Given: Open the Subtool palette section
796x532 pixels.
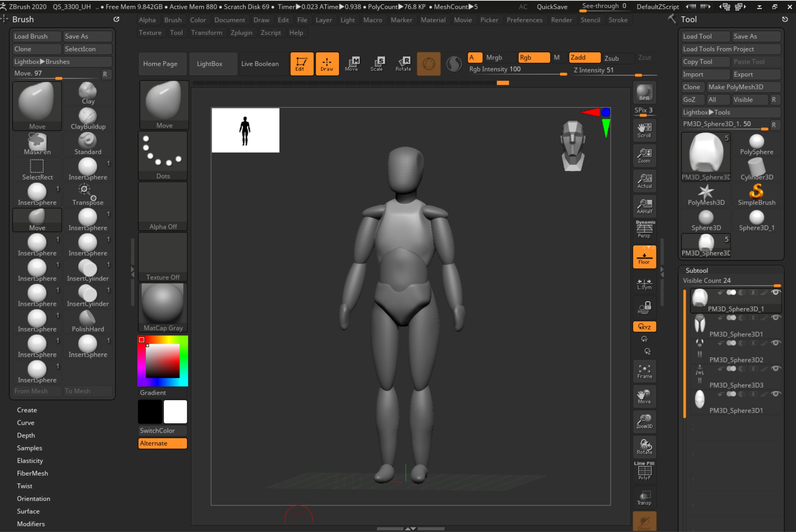Looking at the screenshot, I should pos(696,270).
